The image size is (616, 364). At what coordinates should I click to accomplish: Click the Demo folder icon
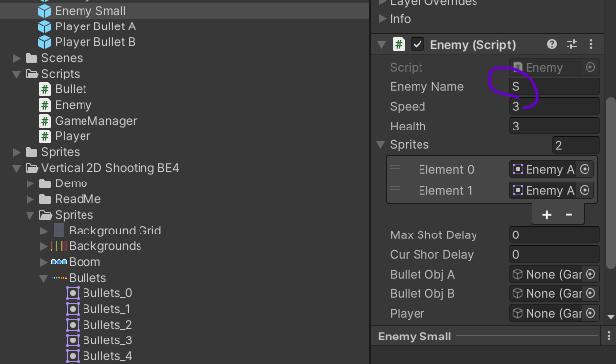pos(45,183)
